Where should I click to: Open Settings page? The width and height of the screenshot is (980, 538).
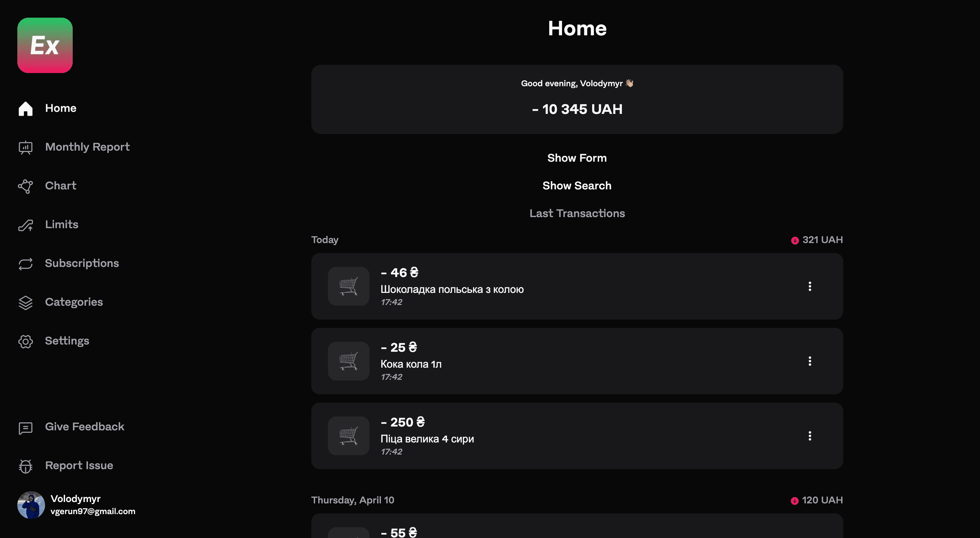point(67,341)
